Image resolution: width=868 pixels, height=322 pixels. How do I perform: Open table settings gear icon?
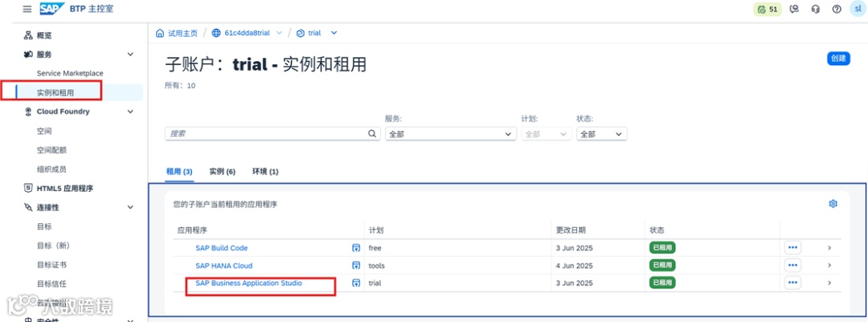[x=833, y=204]
